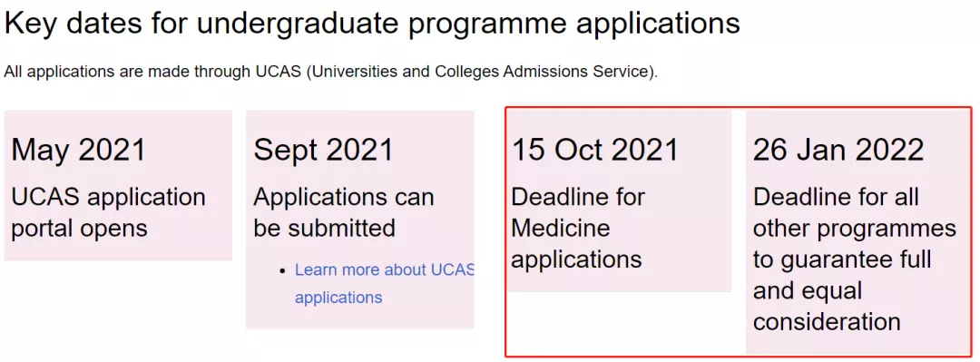980x362 pixels.
Task: Click the Deadline for Medicine applications text
Action: pyautogui.click(x=577, y=228)
